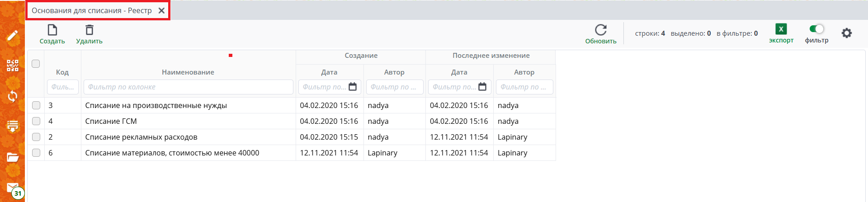Viewport: 868px width, 202px height.
Task: Open calendar picker in Создание Дата filter
Action: pyautogui.click(x=353, y=87)
